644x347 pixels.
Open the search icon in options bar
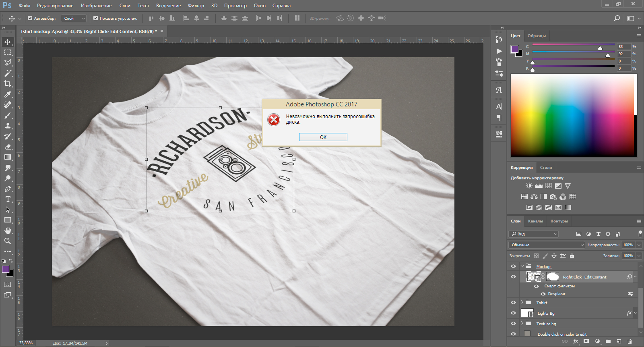tap(617, 18)
